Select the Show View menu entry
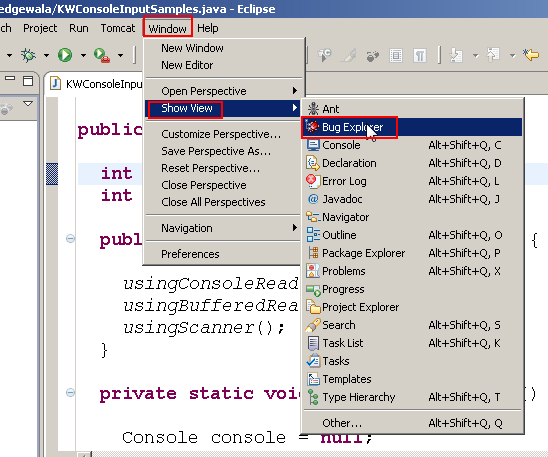Image resolution: width=548 pixels, height=457 pixels. pos(224,108)
